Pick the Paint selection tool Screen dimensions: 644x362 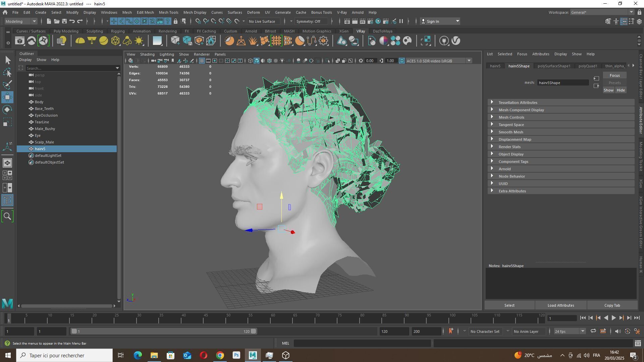click(x=7, y=84)
